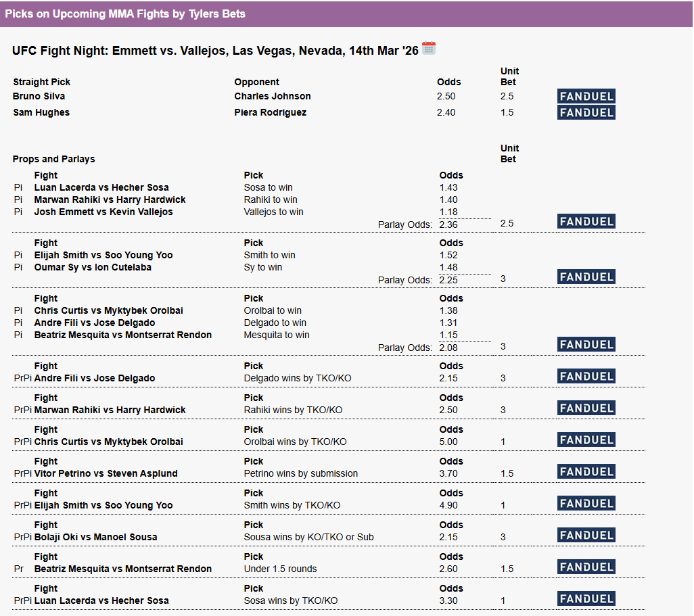Click Oumar Sy vs Ion Cutelaba fight
Viewport: 694px width, 616px height.
point(93,267)
